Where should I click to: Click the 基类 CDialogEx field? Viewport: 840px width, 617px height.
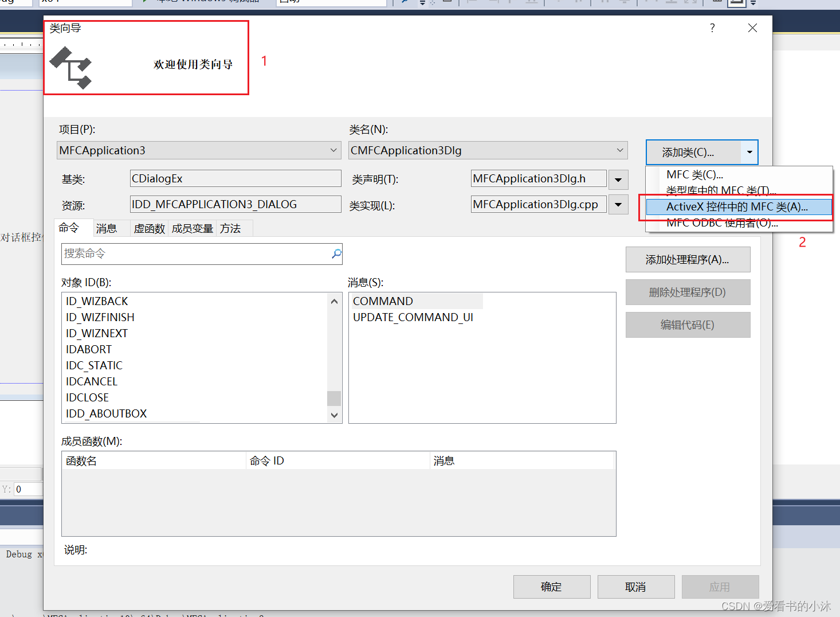(235, 178)
